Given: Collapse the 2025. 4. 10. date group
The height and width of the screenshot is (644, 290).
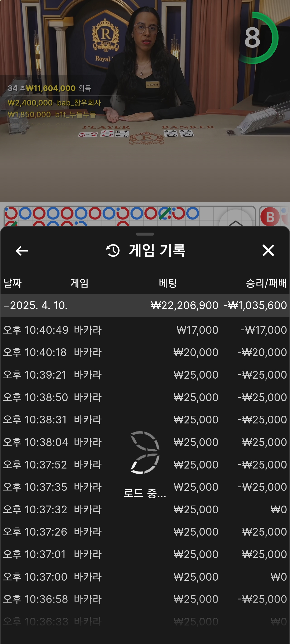Looking at the screenshot, I should (x=145, y=305).
